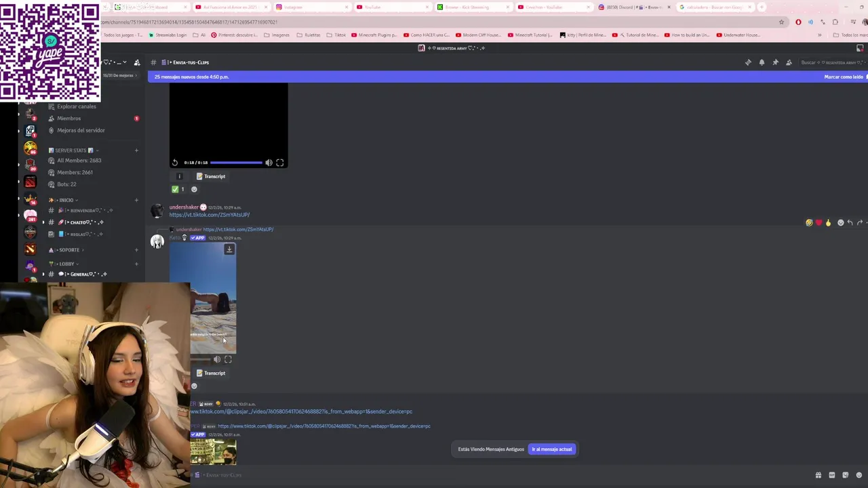Open Transcript under the beach video
The width and height of the screenshot is (868, 488).
pos(211,373)
